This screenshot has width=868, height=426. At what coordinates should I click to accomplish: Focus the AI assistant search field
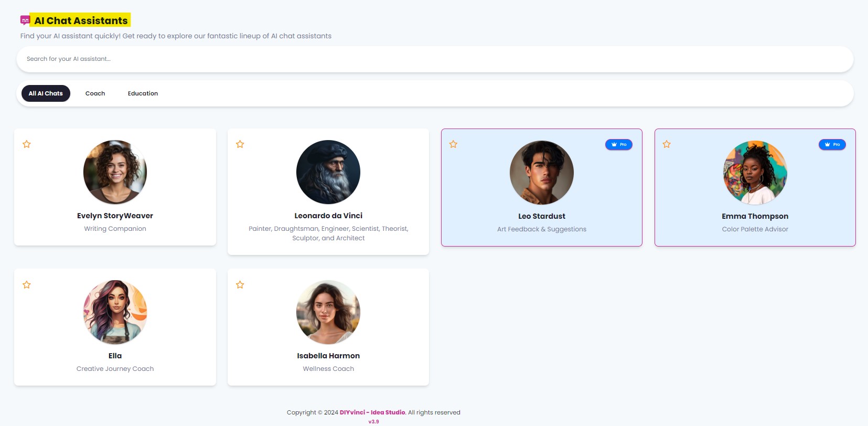click(435, 59)
